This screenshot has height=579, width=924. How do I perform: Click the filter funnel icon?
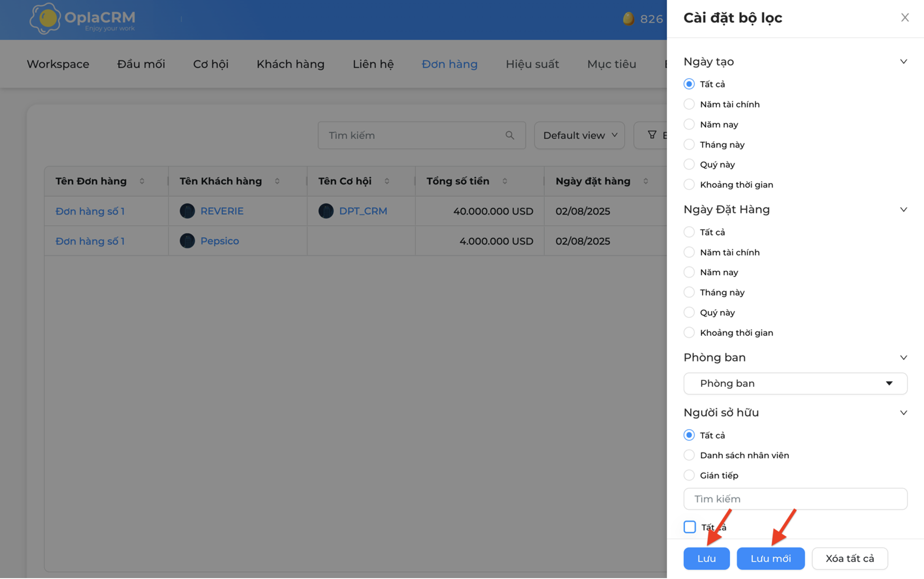[x=652, y=135]
